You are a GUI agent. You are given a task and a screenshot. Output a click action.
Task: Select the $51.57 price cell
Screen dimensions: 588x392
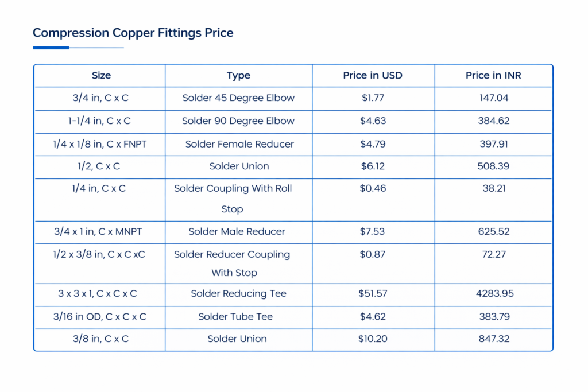[373, 294]
